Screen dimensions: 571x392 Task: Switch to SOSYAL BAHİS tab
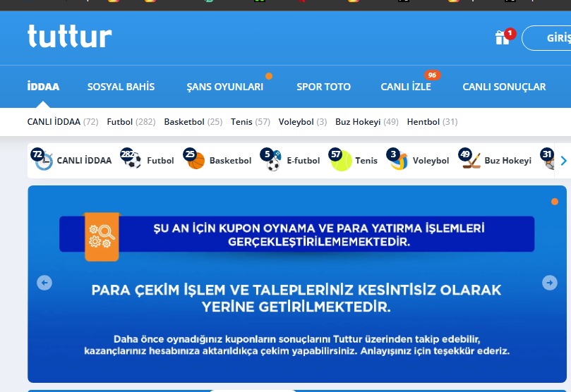click(x=121, y=87)
